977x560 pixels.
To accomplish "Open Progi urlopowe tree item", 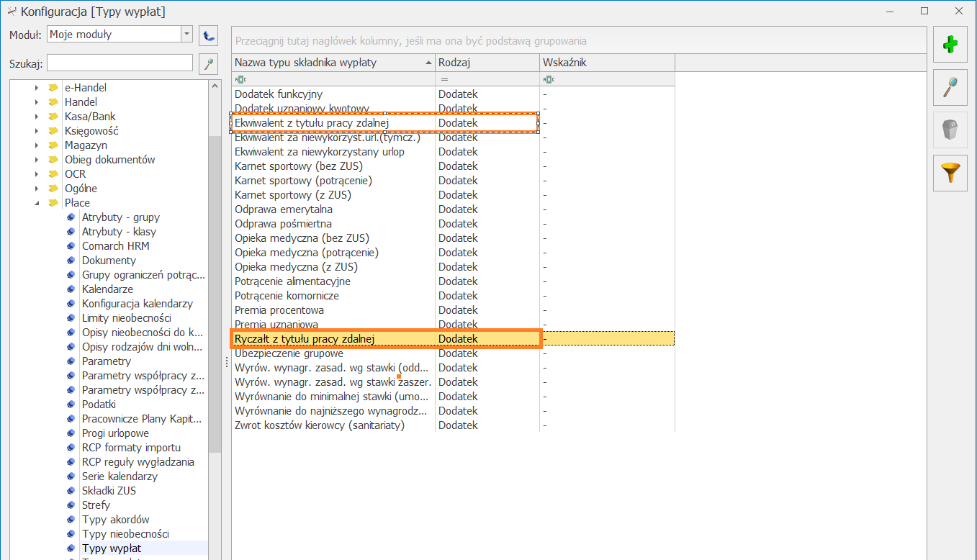I will (x=115, y=433).
